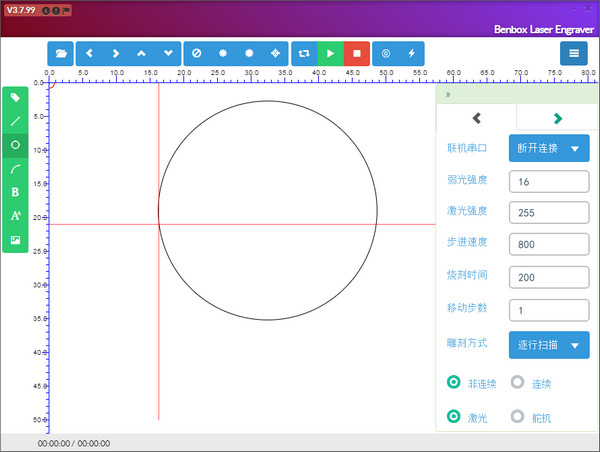Click the lightning bolt icon
The height and width of the screenshot is (452, 600).
coord(412,53)
